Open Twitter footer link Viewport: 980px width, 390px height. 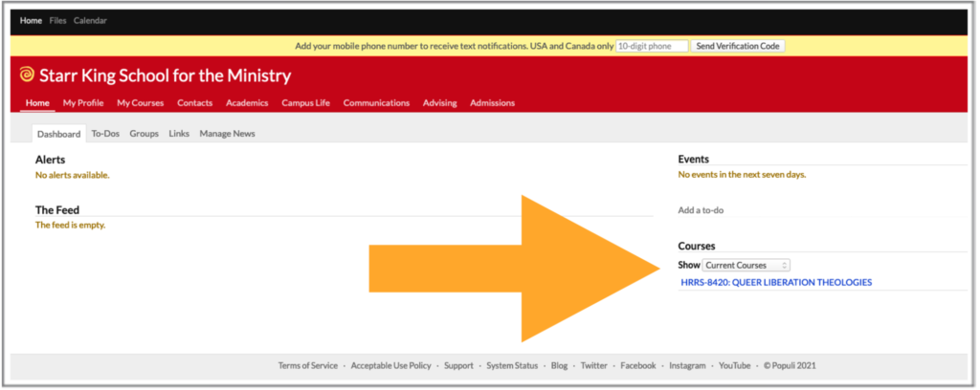point(593,366)
